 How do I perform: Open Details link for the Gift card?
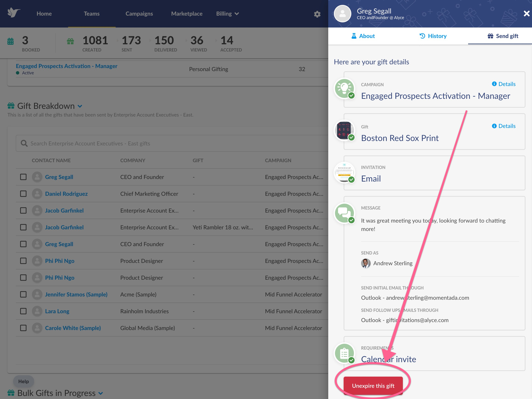coord(504,126)
